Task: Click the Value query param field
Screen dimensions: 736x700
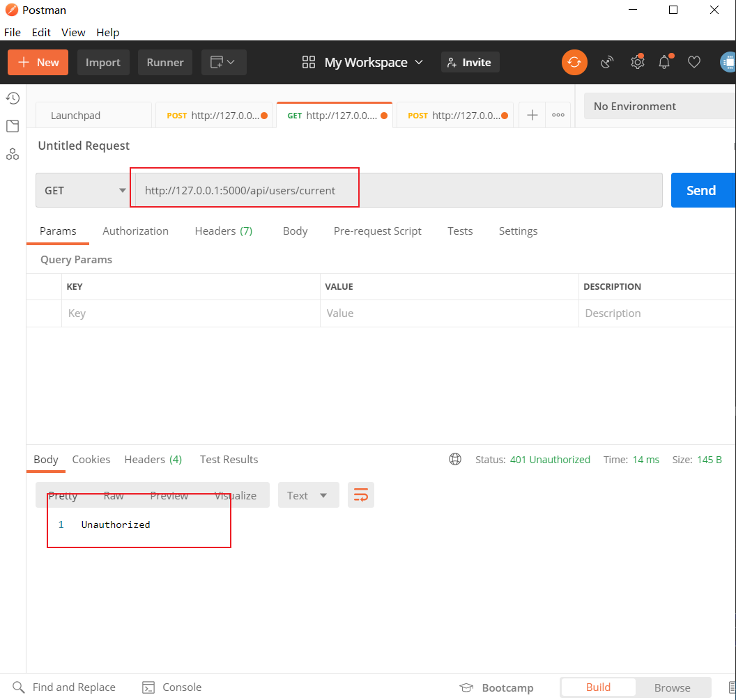Action: coord(450,313)
